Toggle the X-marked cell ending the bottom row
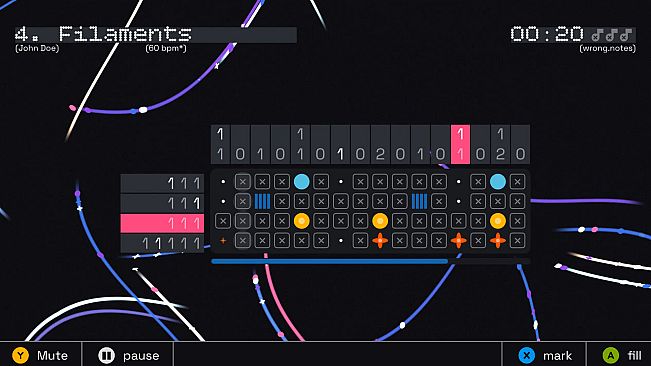 pyautogui.click(x=517, y=240)
